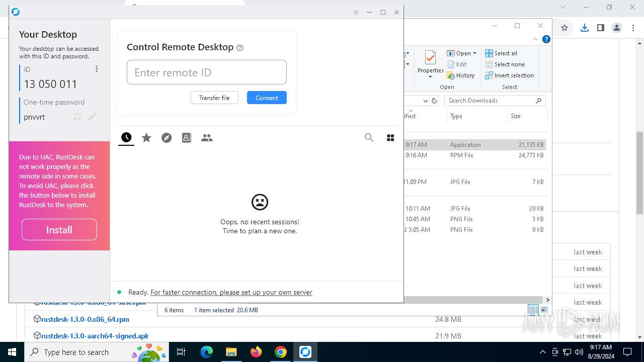
Task: Select the RPM File row 24,773 KB
Action: pos(475,155)
